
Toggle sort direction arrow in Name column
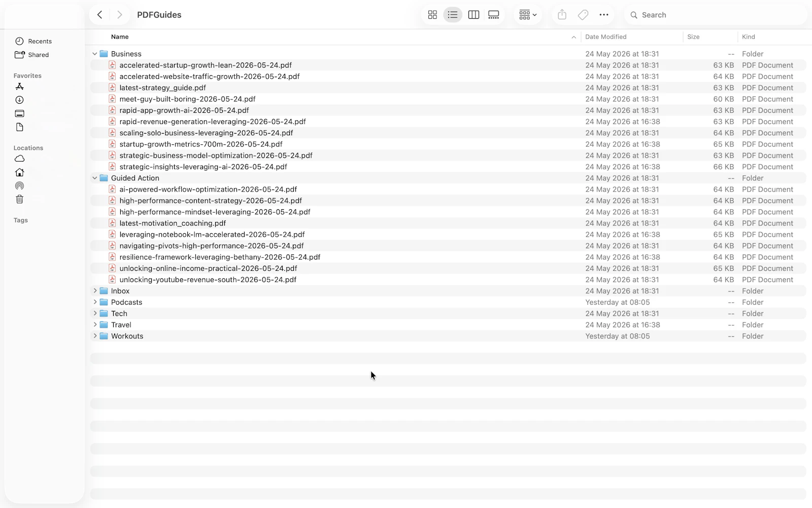tap(573, 37)
